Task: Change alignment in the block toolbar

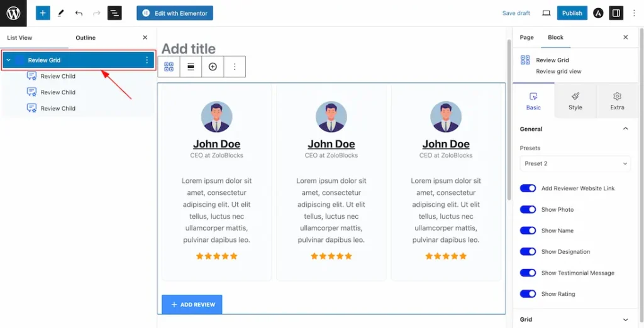Action: click(x=191, y=67)
